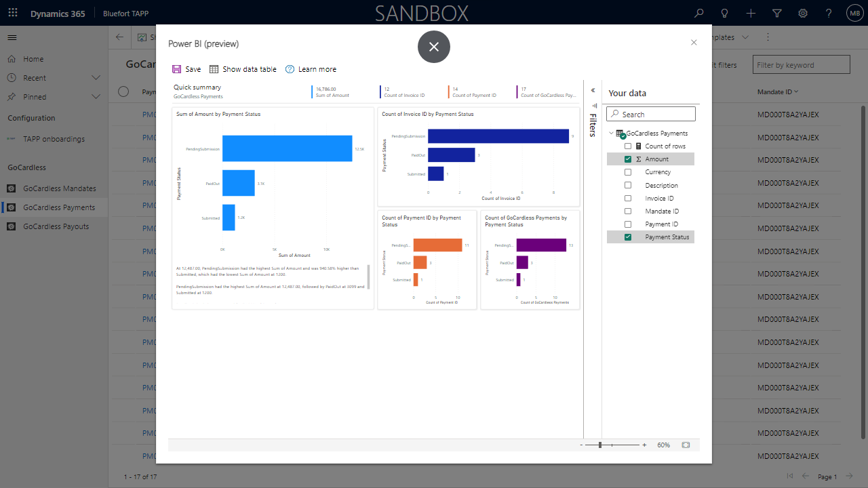Check the Payment ID field checkbox
The height and width of the screenshot is (488, 868).
pos(628,224)
